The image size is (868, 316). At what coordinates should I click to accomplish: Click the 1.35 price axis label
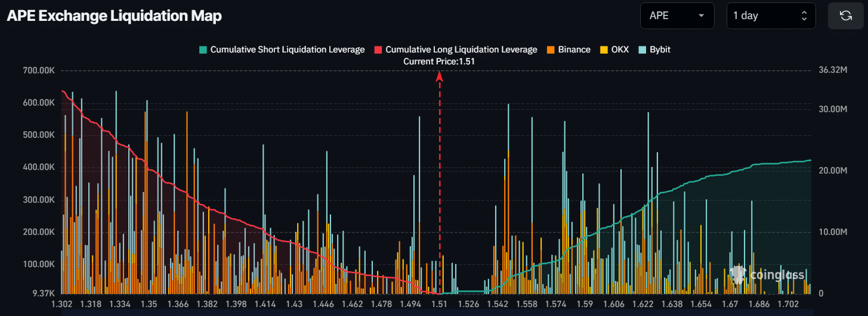tap(149, 304)
